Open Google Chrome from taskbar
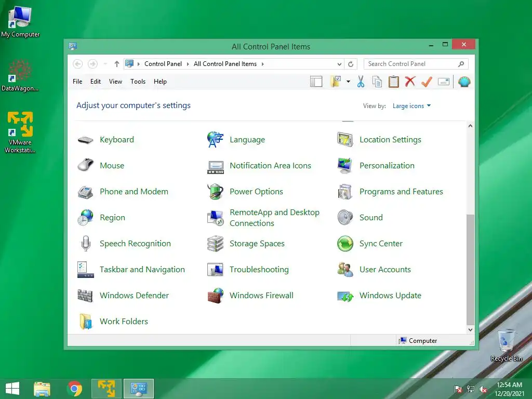Image resolution: width=532 pixels, height=399 pixels. coord(75,389)
